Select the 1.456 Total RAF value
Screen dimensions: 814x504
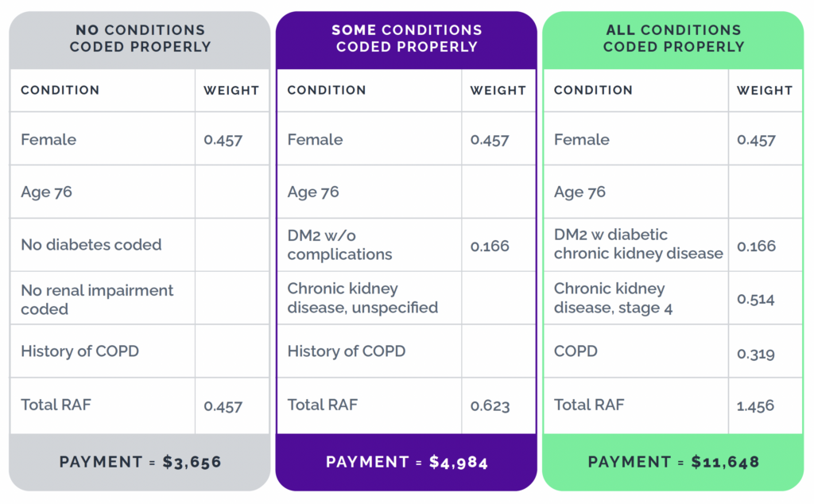pos(755,406)
